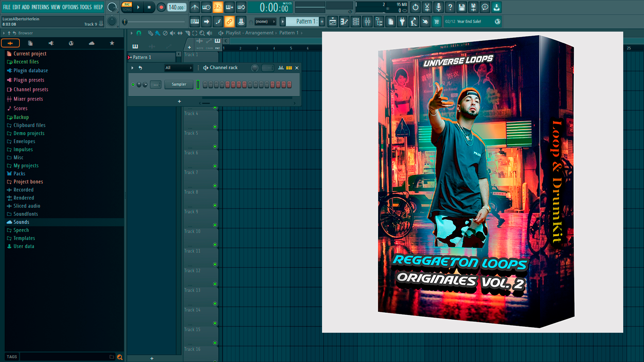Enable blend recording overdub
644x362 pixels.
point(230,8)
